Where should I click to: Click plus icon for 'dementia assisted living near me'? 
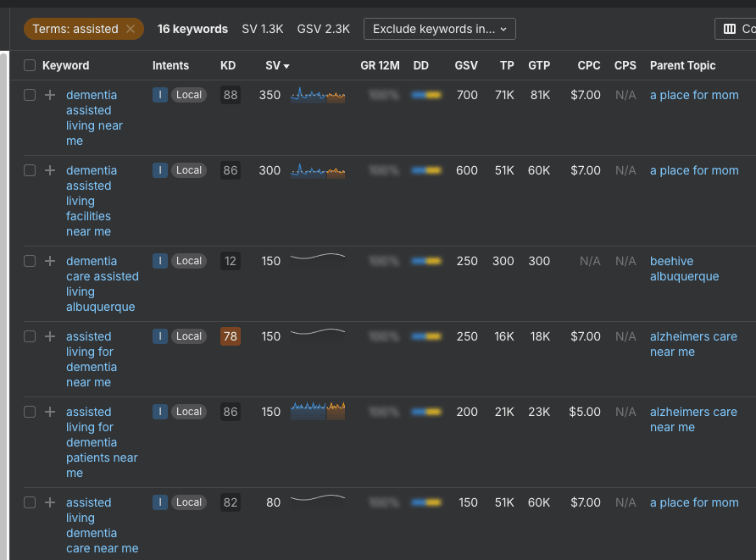(50, 95)
